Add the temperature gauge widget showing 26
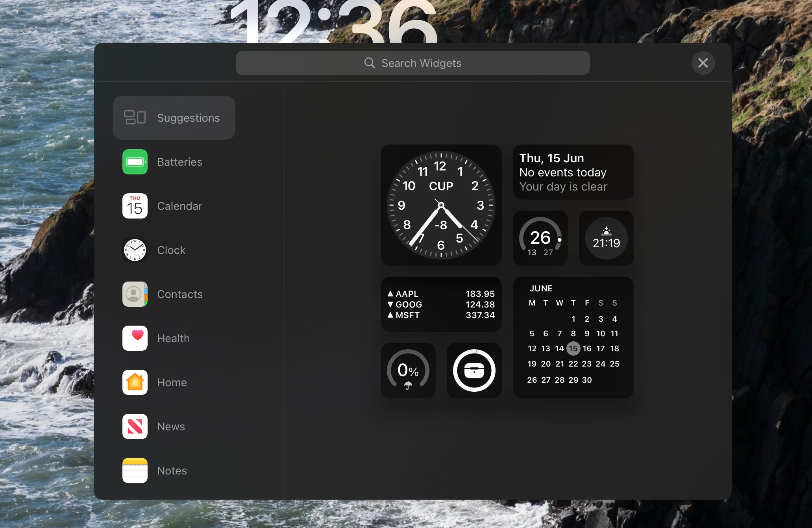 pos(540,238)
